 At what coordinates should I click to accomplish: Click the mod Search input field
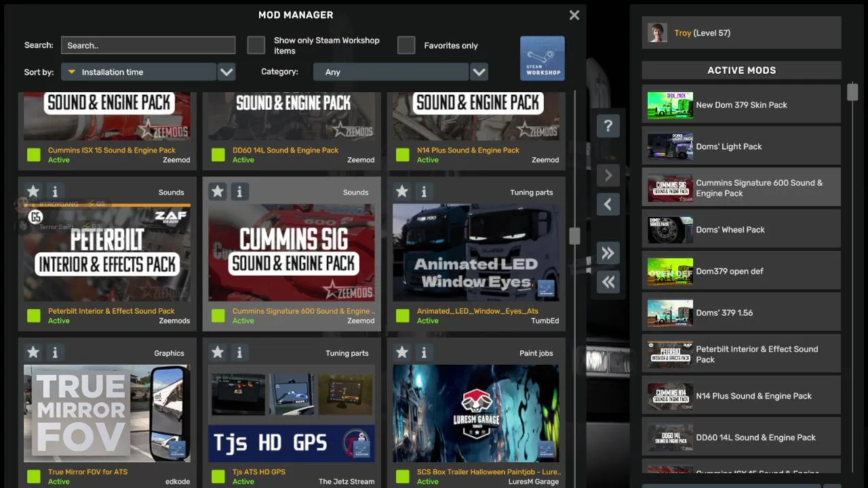148,45
